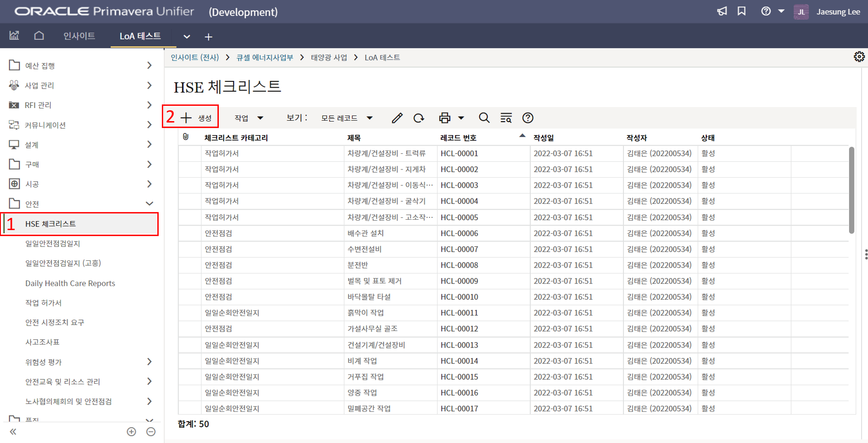Follow the 큐셀 에너지사업부 breadcrumb link

264,57
